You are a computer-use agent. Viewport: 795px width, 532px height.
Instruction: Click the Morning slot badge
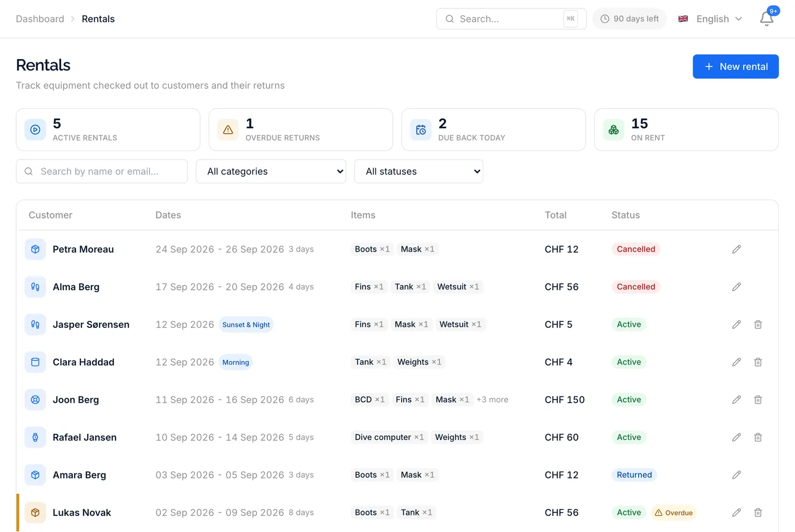[236, 363]
